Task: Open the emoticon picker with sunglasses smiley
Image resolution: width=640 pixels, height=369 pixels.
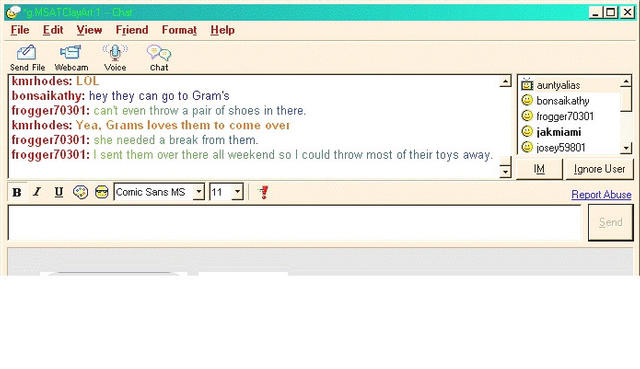Action: 102,192
